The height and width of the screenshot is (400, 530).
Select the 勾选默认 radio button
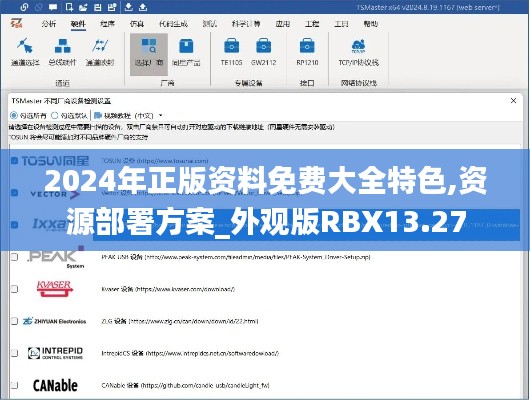tap(55, 116)
